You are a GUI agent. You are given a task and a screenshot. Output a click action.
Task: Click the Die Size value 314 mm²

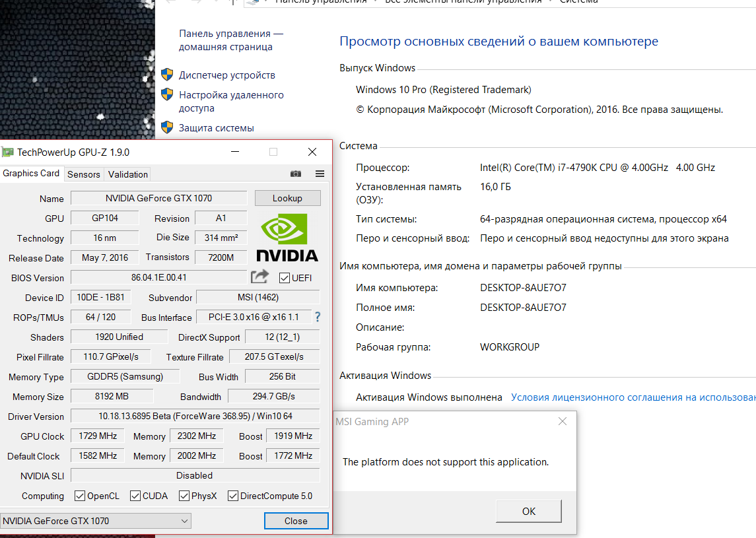pyautogui.click(x=221, y=238)
